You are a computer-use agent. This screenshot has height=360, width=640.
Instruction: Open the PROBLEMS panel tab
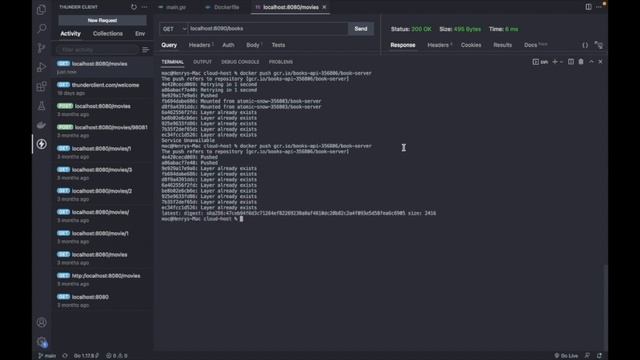[x=281, y=62]
